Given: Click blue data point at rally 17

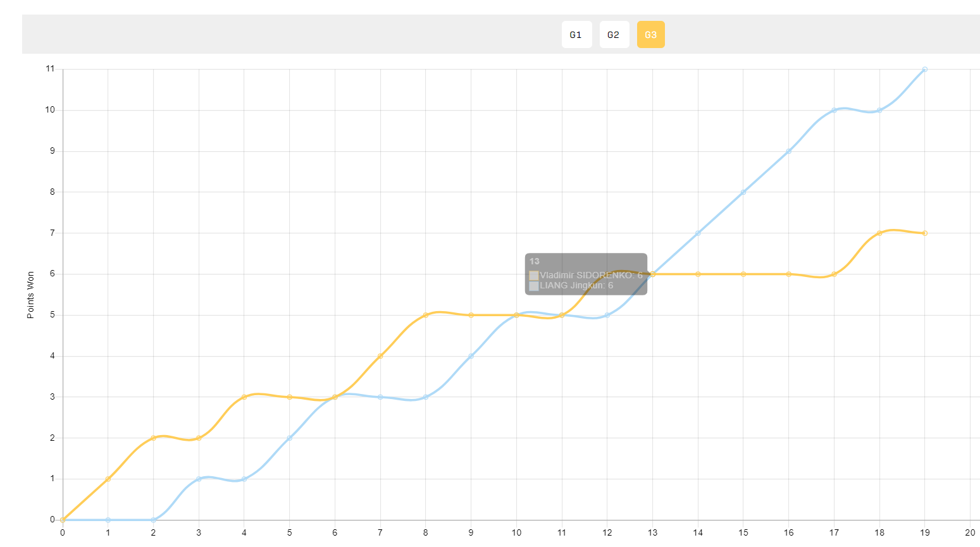Looking at the screenshot, I should (834, 110).
